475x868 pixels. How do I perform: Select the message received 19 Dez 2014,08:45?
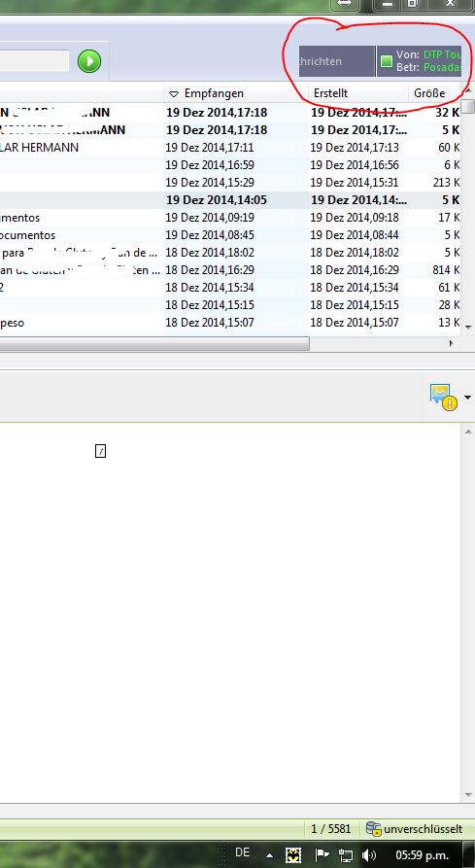coord(230,234)
